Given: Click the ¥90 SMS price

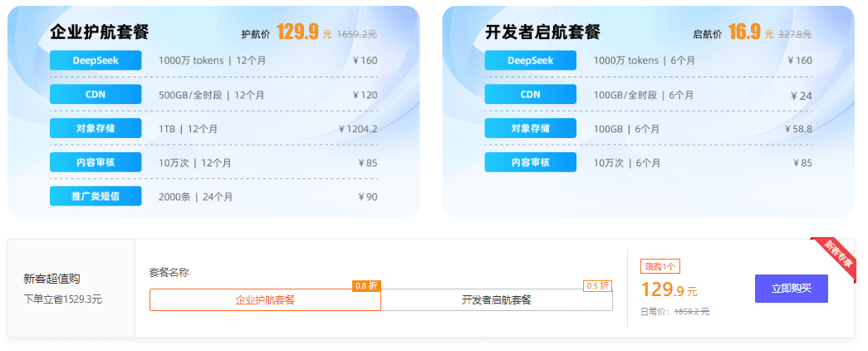Looking at the screenshot, I should coord(368,197).
